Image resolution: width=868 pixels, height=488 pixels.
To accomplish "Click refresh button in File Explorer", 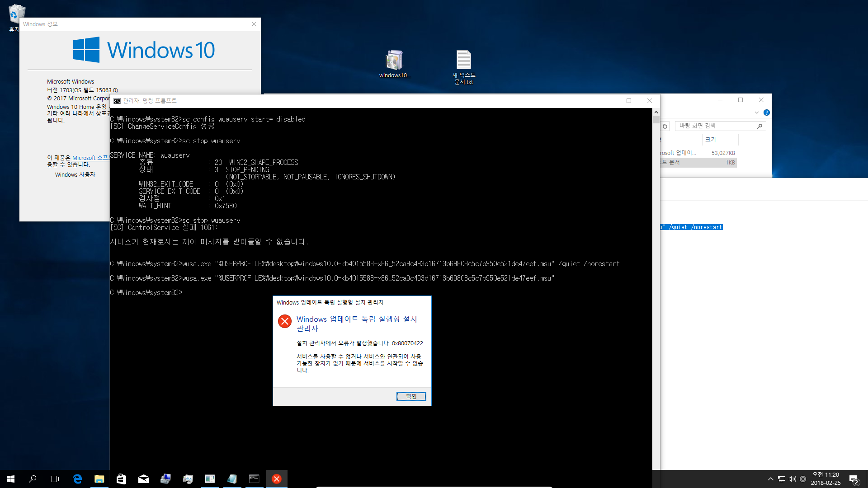I will tap(665, 126).
